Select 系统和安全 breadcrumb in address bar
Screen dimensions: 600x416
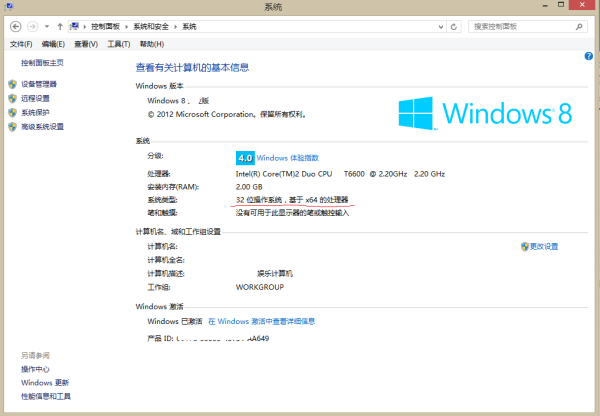(x=151, y=26)
